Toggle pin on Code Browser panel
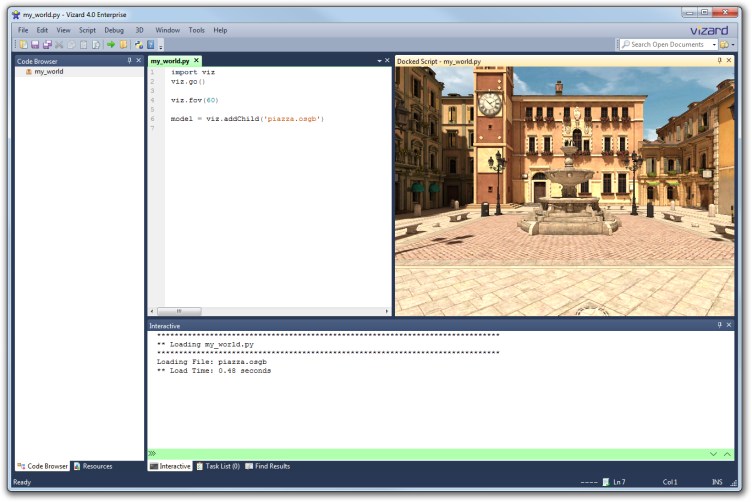Screen dimensions: 752x502 click(129, 61)
